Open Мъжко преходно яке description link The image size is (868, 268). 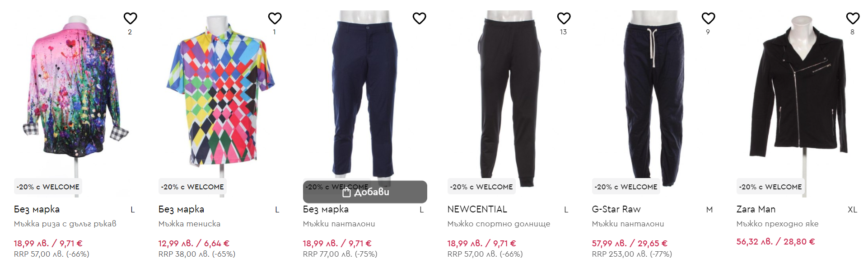coord(777,224)
